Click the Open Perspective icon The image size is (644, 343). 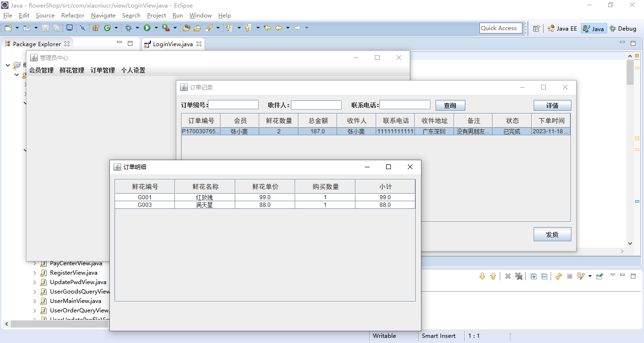point(536,28)
